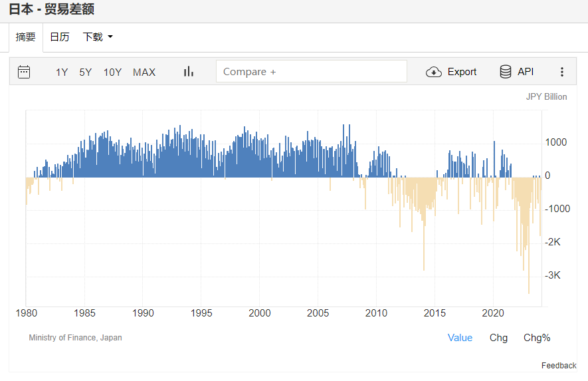Open the 日历 tab
This screenshot has height=381, width=588.
[60, 37]
